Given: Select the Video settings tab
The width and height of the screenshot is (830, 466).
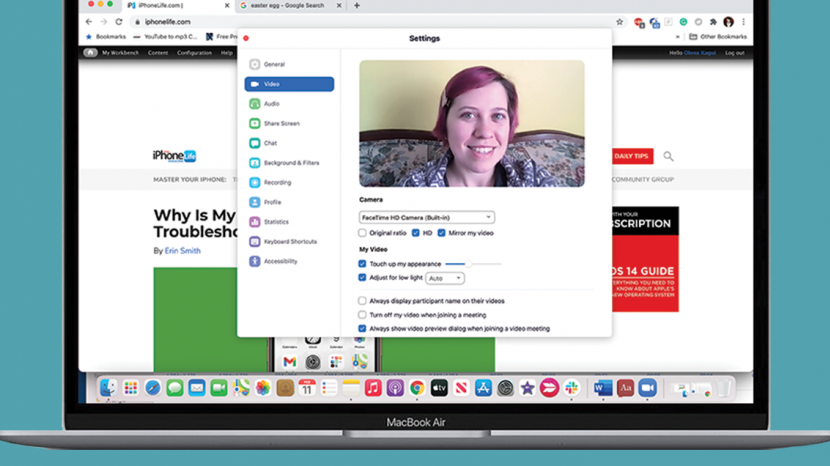Looking at the screenshot, I should 289,84.
